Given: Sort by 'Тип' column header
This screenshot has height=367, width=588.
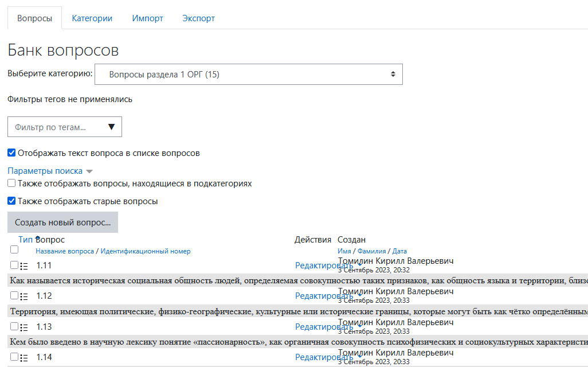Looking at the screenshot, I should coord(25,240).
